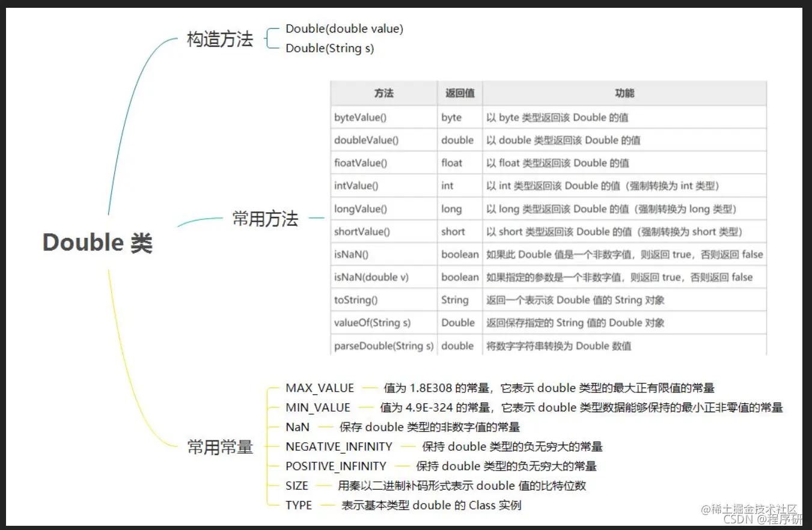This screenshot has width=812, height=530.
Task: Select the POSITIVE_INFINITY constant node
Action: pos(336,466)
